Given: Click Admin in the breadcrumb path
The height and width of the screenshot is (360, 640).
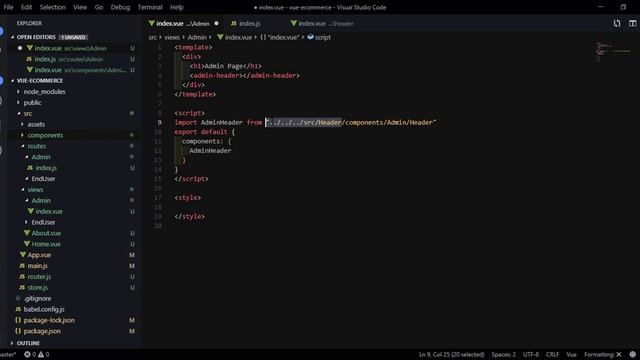Looking at the screenshot, I should 197,37.
